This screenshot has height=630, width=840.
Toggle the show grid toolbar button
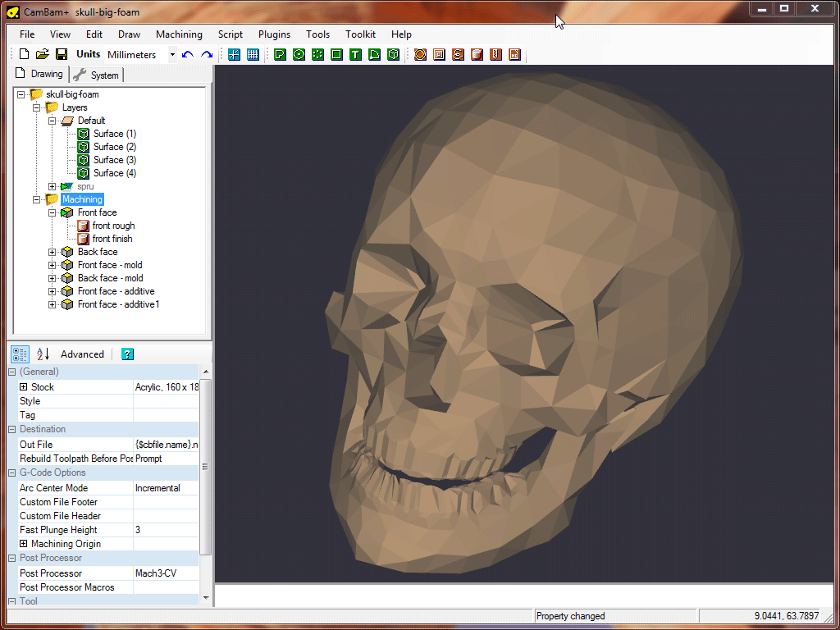253,55
